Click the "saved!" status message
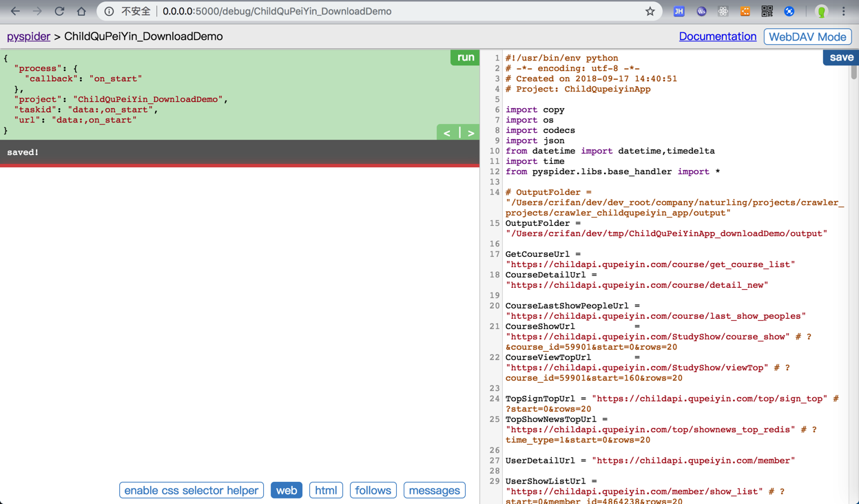 [23, 152]
